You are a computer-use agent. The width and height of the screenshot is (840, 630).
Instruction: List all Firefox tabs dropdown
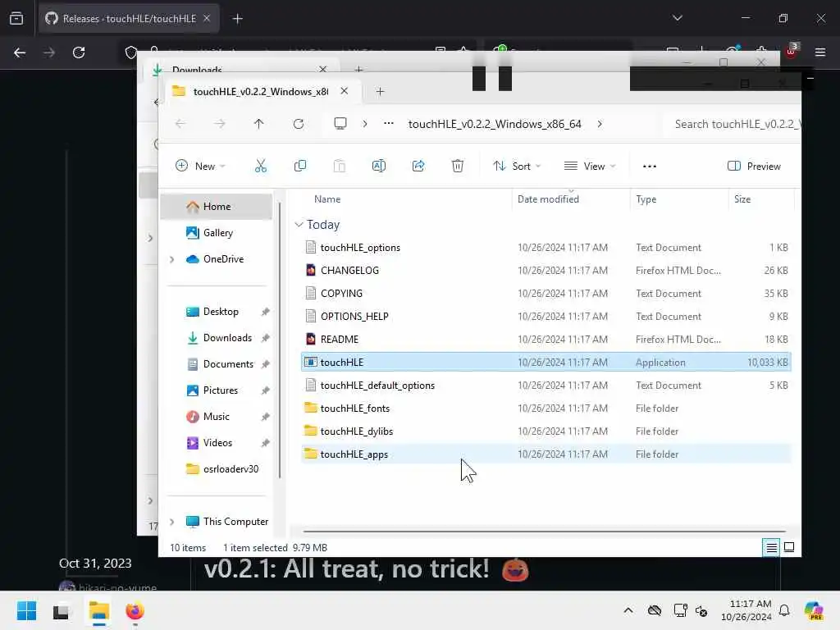[677, 18]
